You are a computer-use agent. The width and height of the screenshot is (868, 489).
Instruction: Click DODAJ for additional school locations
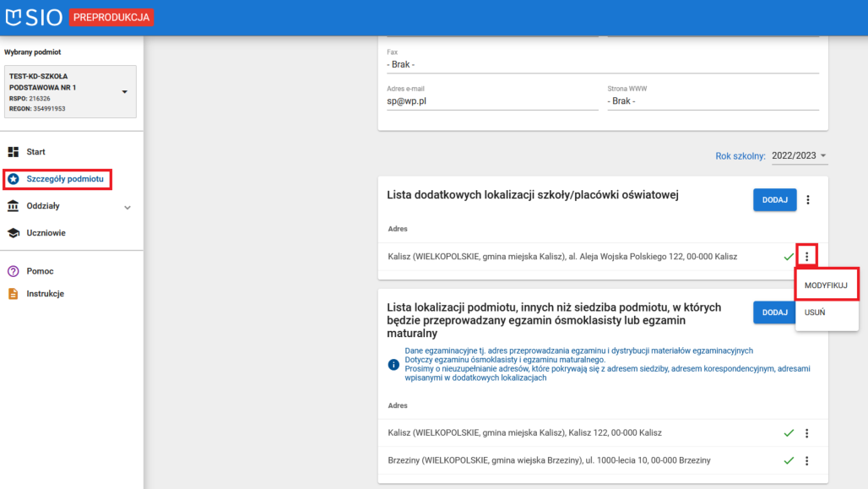click(774, 200)
